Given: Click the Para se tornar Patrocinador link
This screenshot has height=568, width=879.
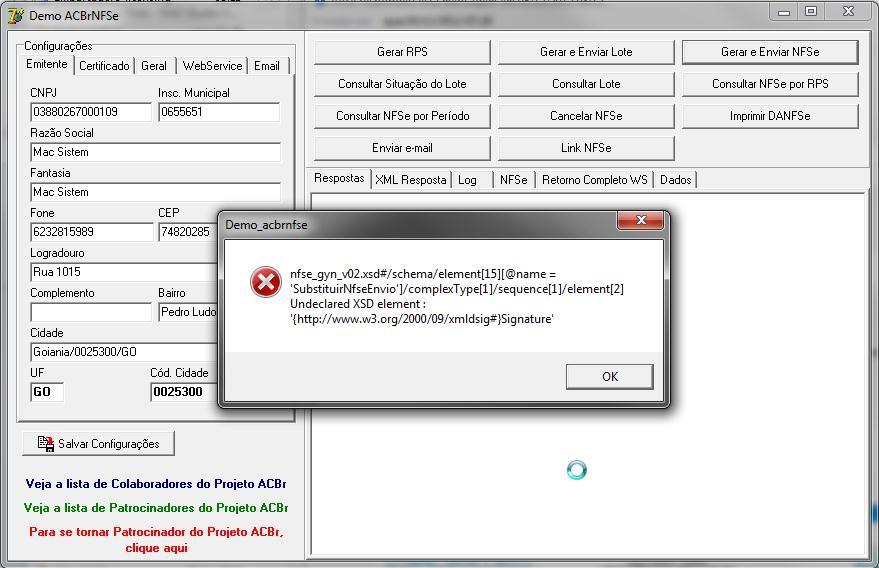Looking at the screenshot, I should pyautogui.click(x=156, y=539).
